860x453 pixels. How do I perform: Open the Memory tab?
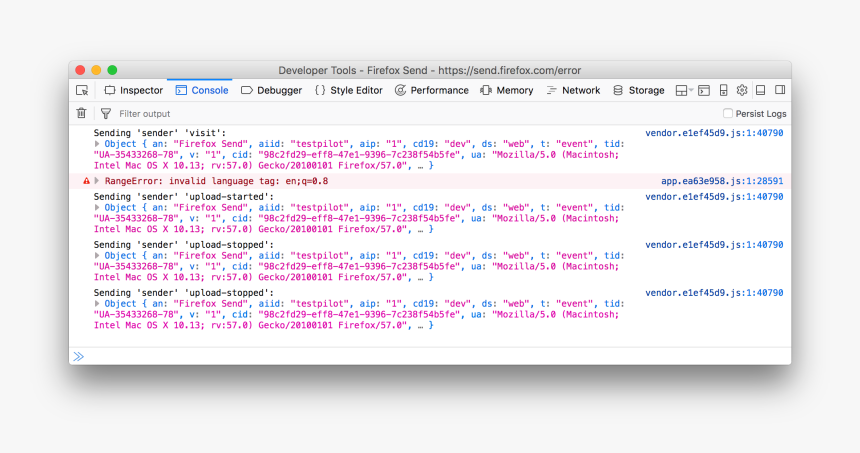pos(507,90)
